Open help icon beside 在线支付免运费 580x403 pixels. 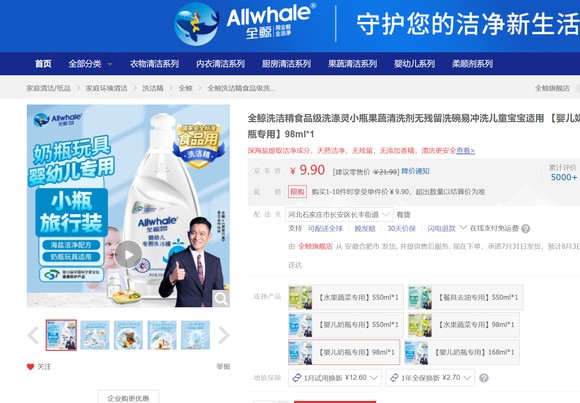click(525, 229)
